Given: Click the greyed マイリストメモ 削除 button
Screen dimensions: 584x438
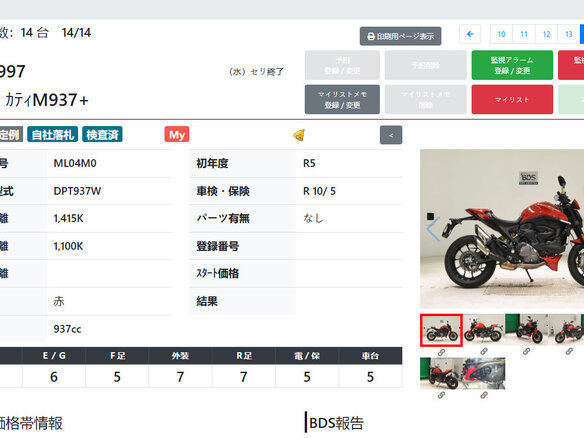Looking at the screenshot, I should (x=426, y=99).
